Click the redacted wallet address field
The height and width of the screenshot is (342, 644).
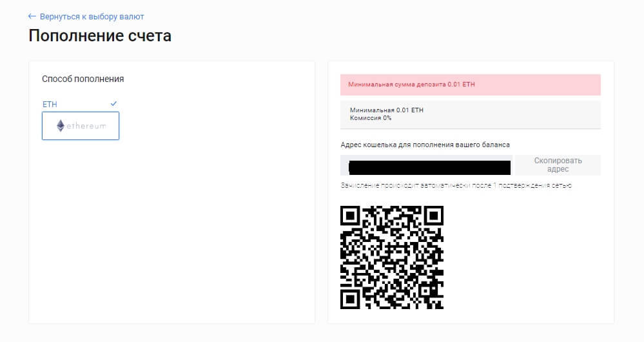pos(426,165)
